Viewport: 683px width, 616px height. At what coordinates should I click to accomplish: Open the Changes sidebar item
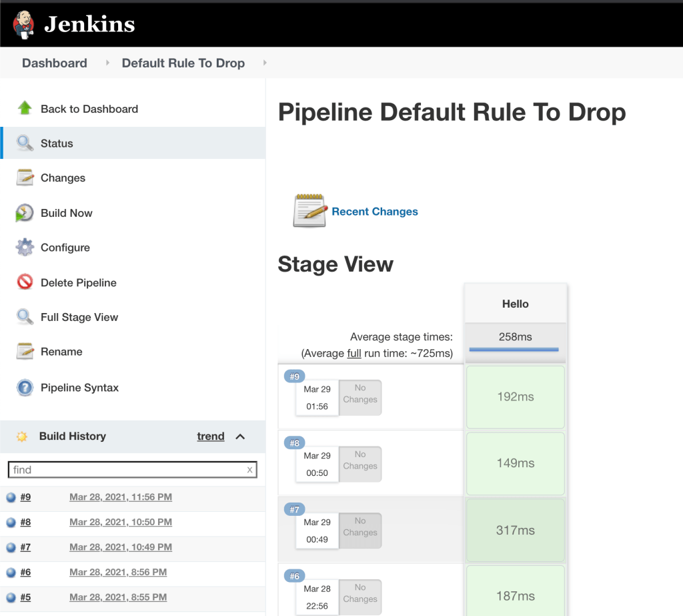pyautogui.click(x=63, y=178)
